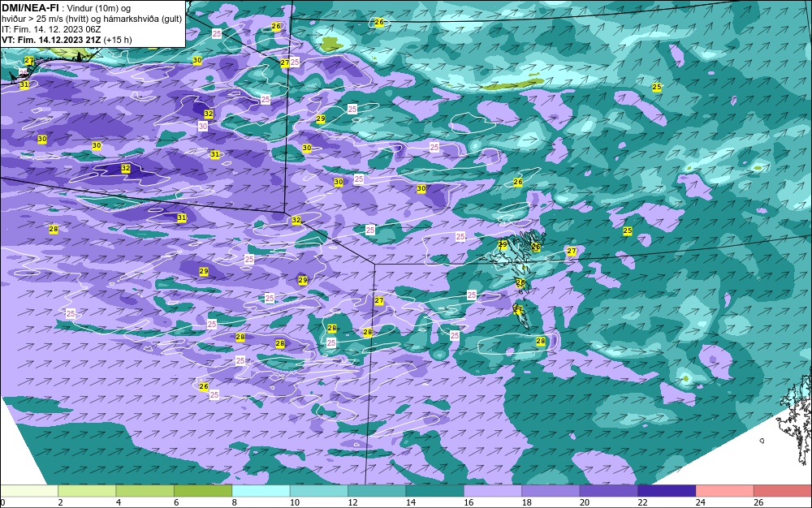Viewport: 812px width, 508px height.
Task: Click the white-boxed "30" gust contour label
Action: 202,127
